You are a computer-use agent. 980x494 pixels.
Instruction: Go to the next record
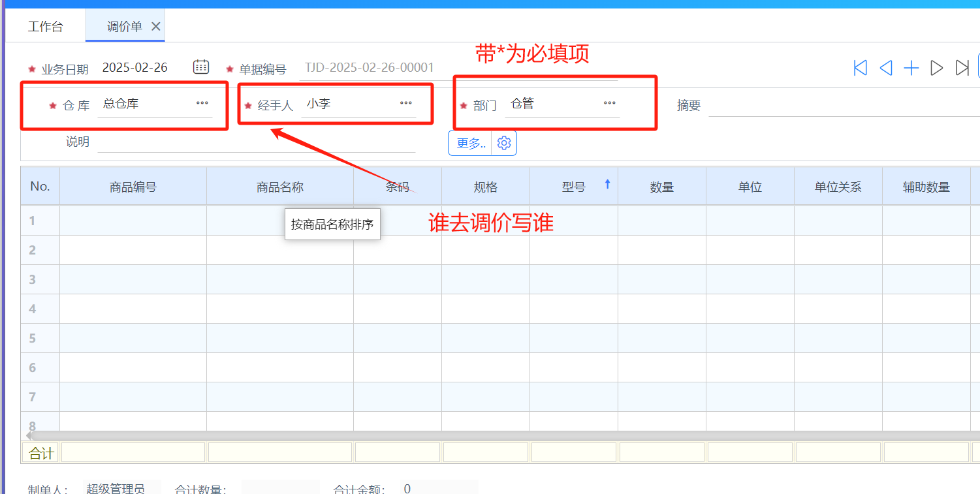(x=937, y=68)
